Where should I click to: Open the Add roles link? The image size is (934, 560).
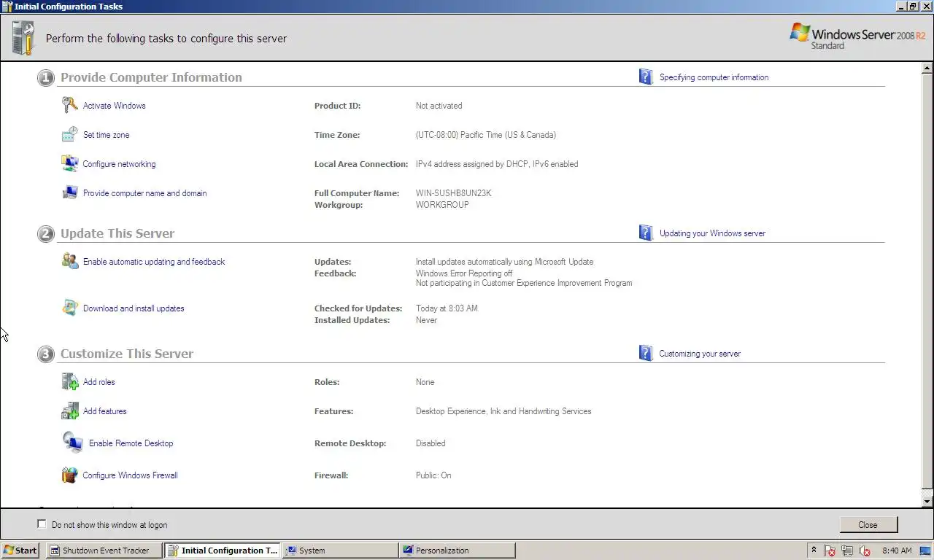tap(99, 382)
